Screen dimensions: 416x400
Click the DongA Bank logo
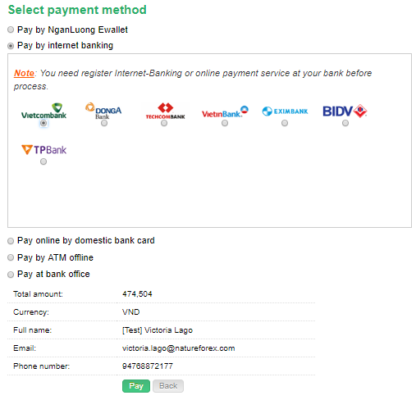[103, 111]
